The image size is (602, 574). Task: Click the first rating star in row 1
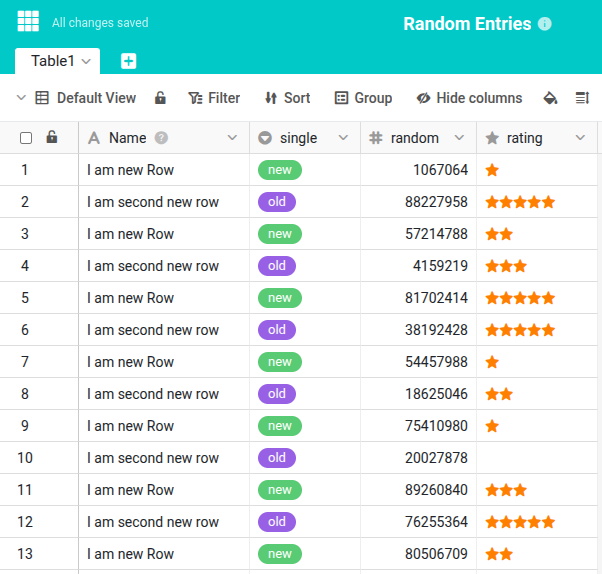(x=492, y=170)
